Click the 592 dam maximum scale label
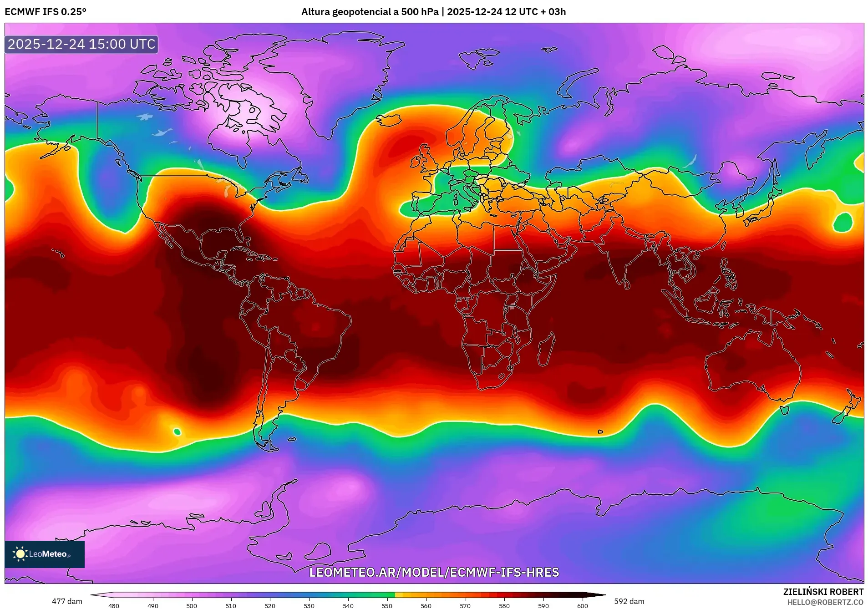The width and height of the screenshot is (868, 609). (629, 601)
